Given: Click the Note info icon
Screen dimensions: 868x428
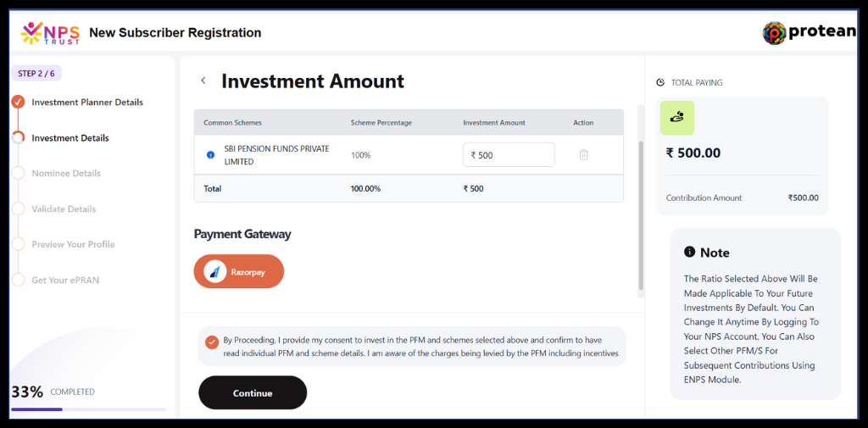Looking at the screenshot, I should [x=689, y=253].
